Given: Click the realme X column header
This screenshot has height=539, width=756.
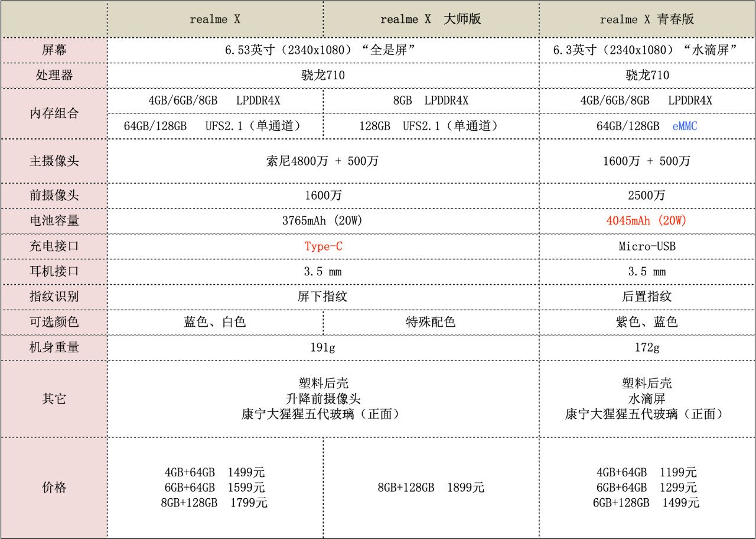Looking at the screenshot, I should 215,19.
